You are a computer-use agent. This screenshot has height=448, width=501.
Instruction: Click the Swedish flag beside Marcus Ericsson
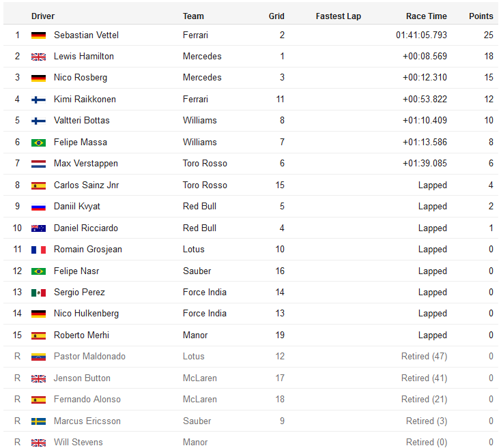[x=38, y=421]
